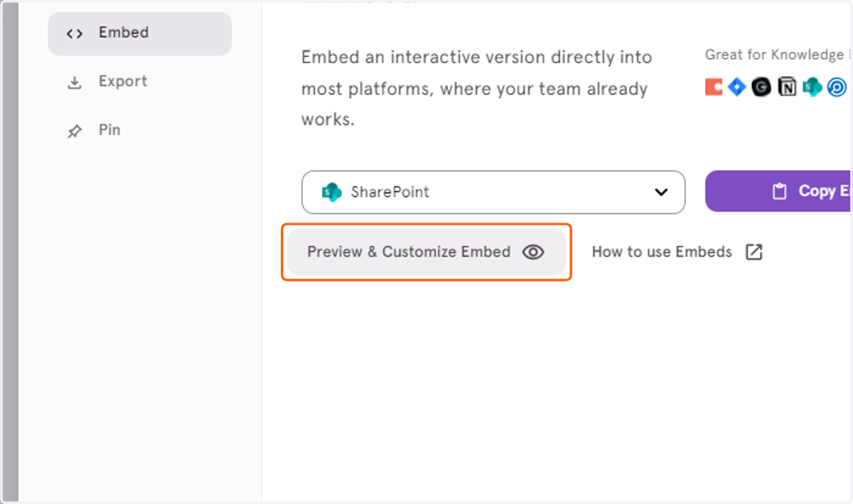853x504 pixels.
Task: Click the Export download icon
Action: point(74,82)
